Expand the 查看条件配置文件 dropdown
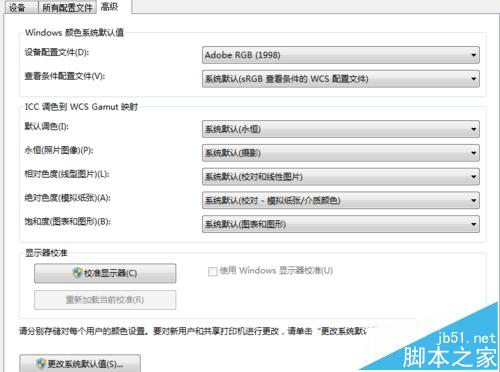The width and height of the screenshot is (500, 372). [341, 79]
